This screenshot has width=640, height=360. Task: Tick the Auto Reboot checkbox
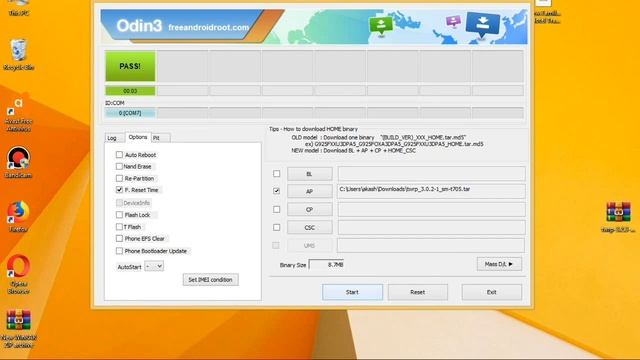point(119,155)
